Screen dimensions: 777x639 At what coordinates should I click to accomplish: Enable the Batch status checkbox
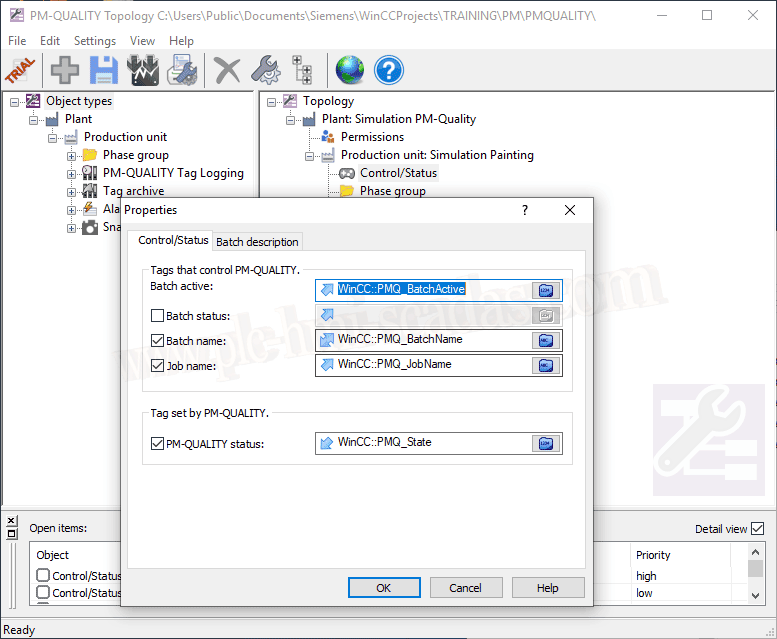(x=157, y=316)
